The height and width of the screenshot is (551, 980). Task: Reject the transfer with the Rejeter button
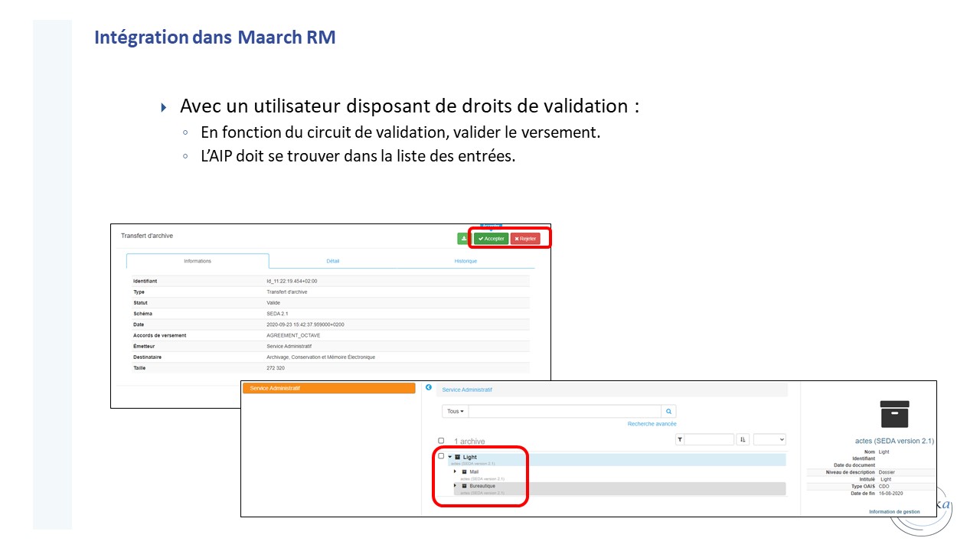(x=525, y=239)
